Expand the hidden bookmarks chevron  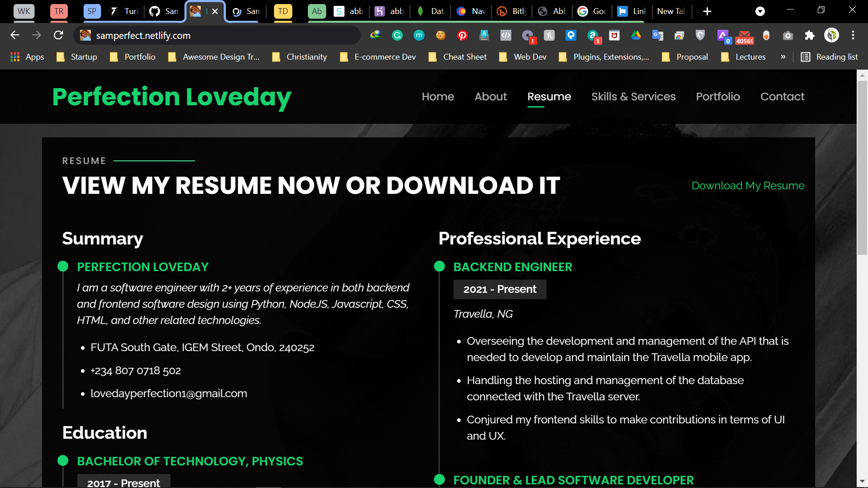click(x=783, y=57)
